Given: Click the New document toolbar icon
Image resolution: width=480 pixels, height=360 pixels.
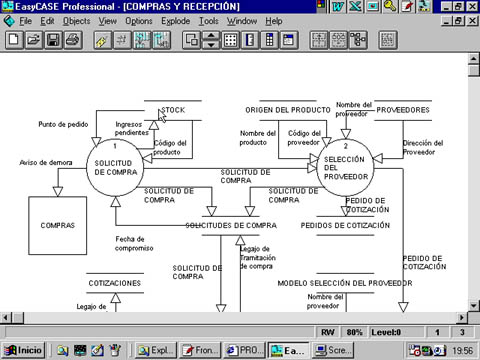Looking at the screenshot, I should point(14,40).
